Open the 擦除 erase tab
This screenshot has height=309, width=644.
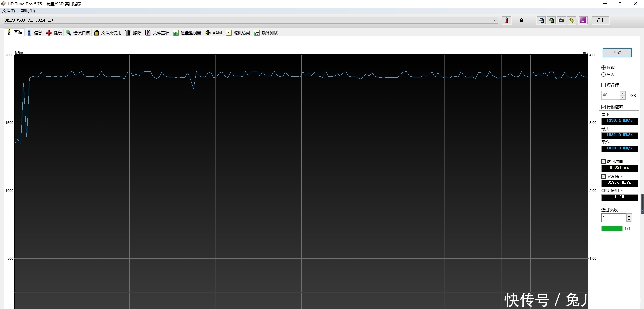[x=133, y=33]
